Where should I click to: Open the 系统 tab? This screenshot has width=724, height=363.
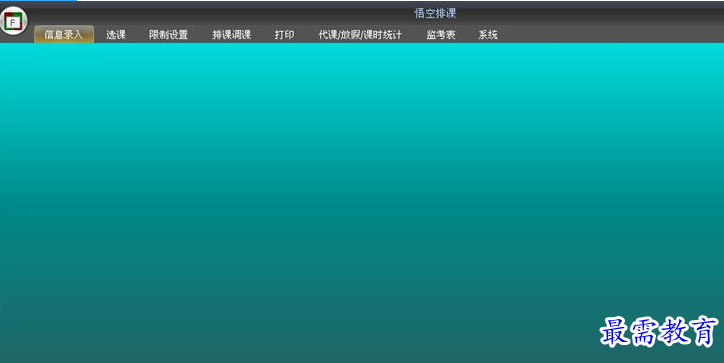[488, 35]
